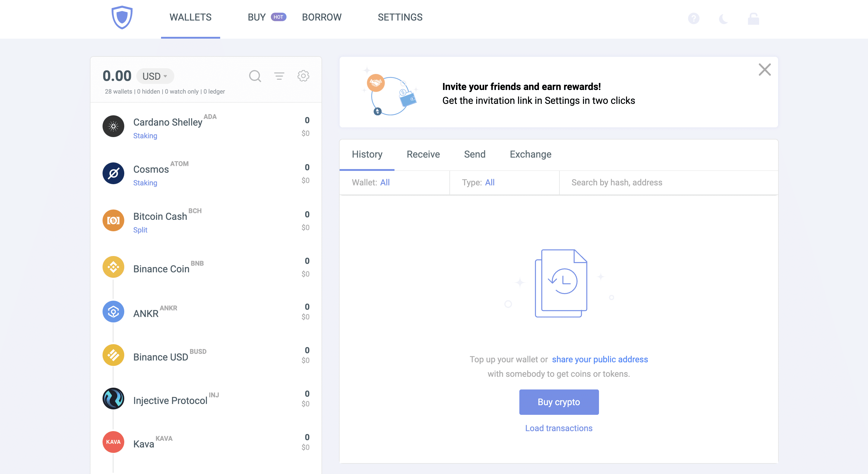Select the Binance Coin wallet name
Viewport: 868px width, 474px height.
coord(161,269)
